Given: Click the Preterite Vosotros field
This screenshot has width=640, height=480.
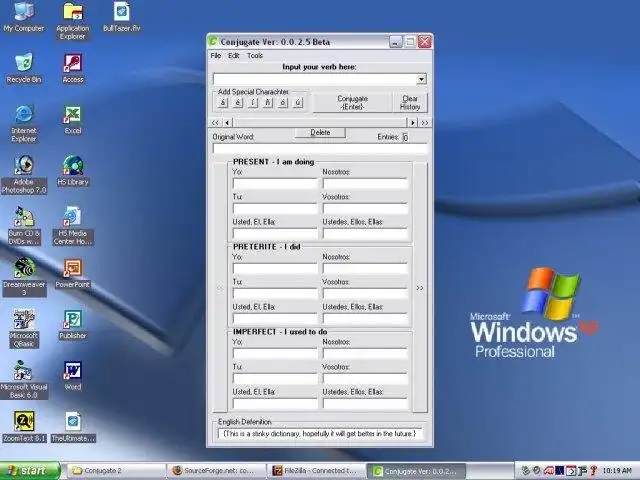Looking at the screenshot, I should 365,293.
